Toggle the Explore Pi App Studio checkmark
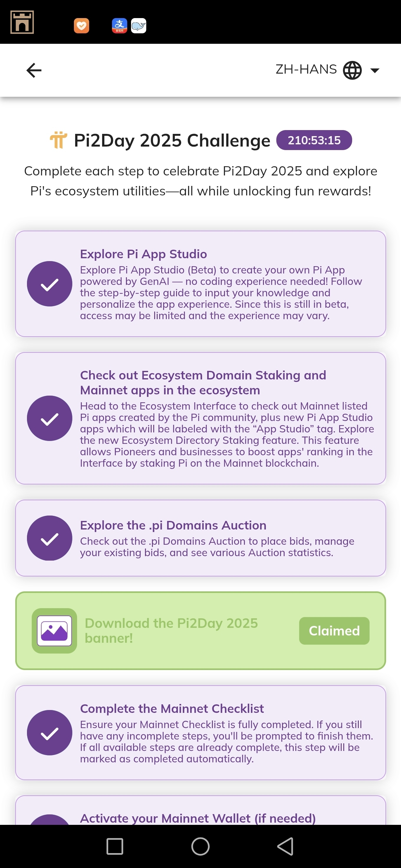The image size is (401, 868). coord(49,284)
